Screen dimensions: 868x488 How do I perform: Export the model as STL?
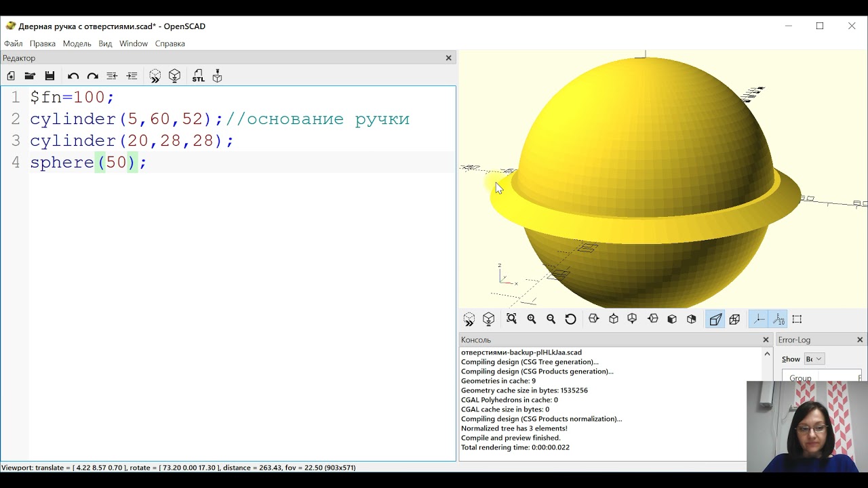tap(198, 76)
